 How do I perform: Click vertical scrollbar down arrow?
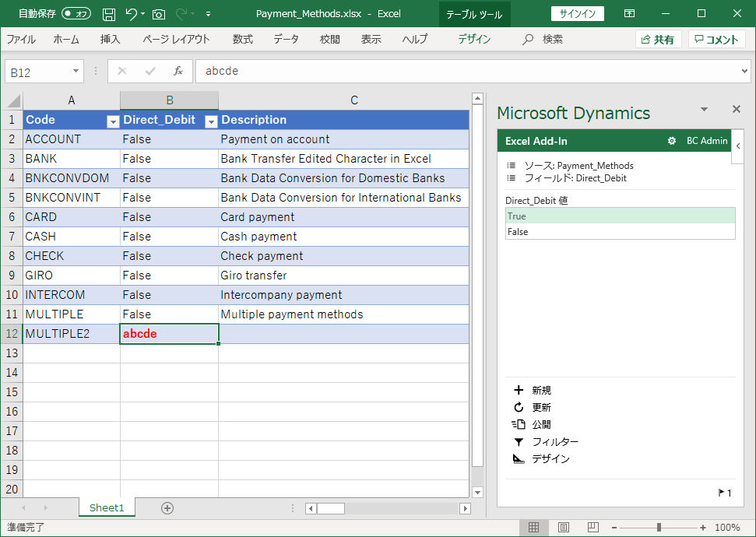[477, 492]
